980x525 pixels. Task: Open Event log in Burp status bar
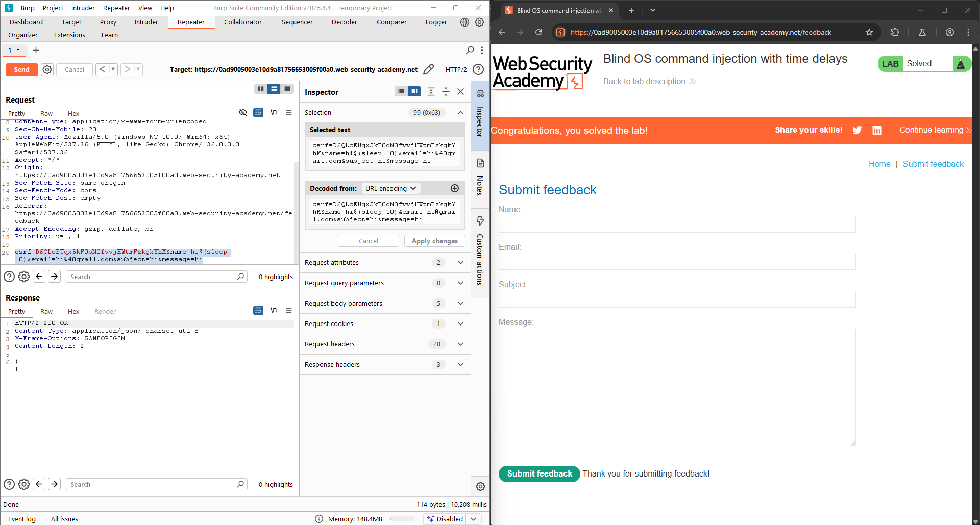[x=22, y=519]
